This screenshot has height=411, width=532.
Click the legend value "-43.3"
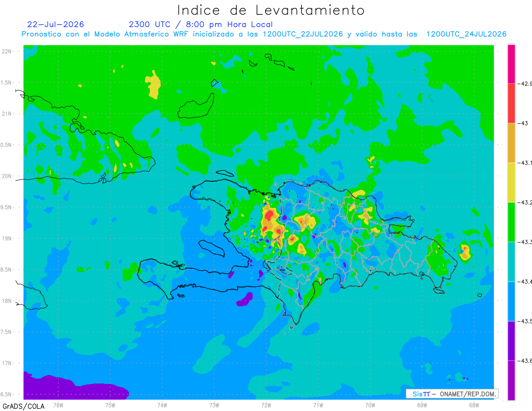pyautogui.click(x=525, y=242)
